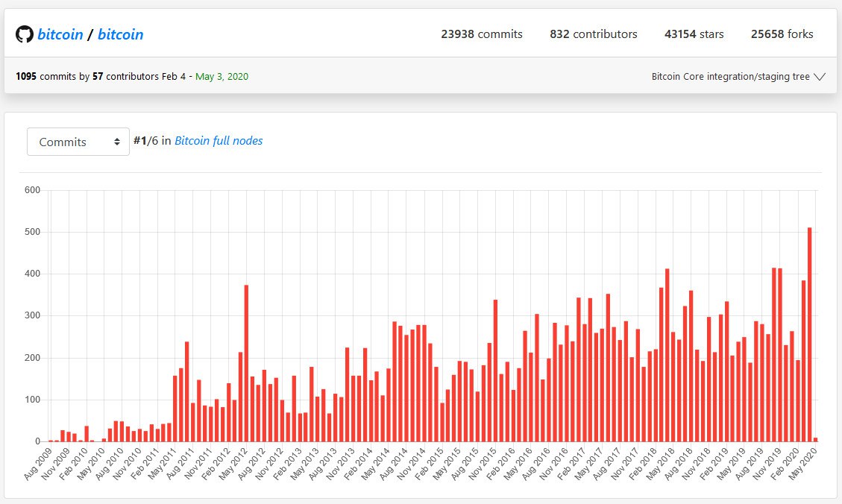Click the 43154 stars stat

(694, 34)
